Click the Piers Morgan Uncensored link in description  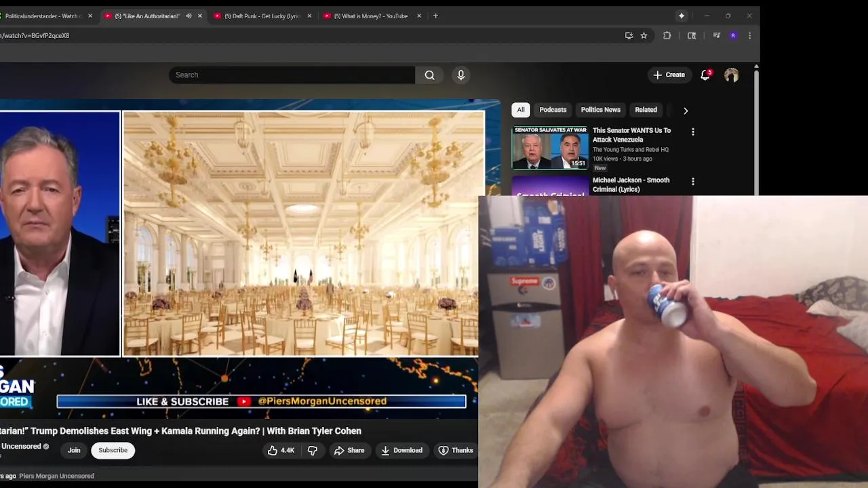(x=56, y=476)
